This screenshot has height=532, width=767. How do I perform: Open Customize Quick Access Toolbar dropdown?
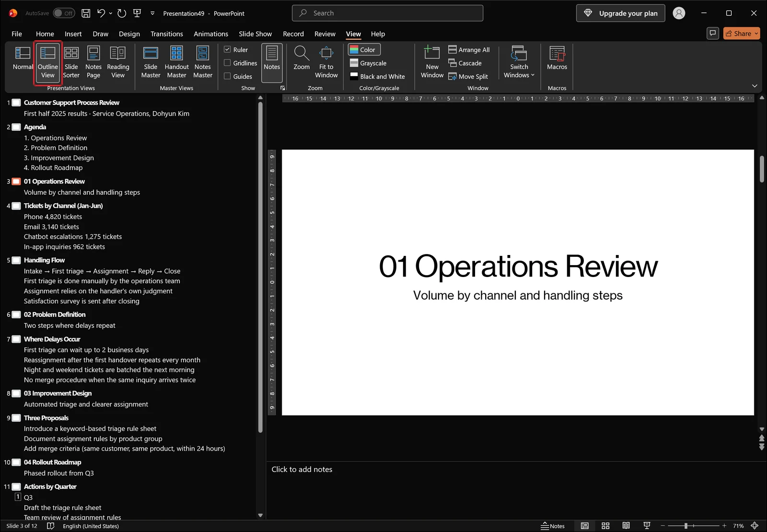[x=152, y=13]
